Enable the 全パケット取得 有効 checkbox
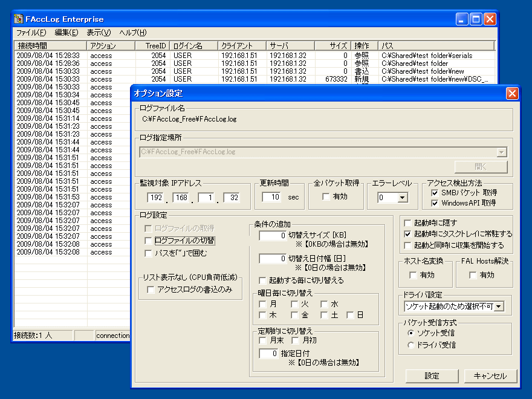 pyautogui.click(x=326, y=197)
